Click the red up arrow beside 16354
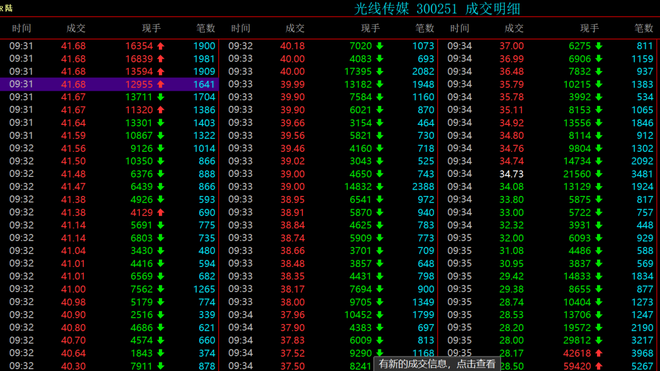The height and width of the screenshot is (371, 660). click(160, 46)
